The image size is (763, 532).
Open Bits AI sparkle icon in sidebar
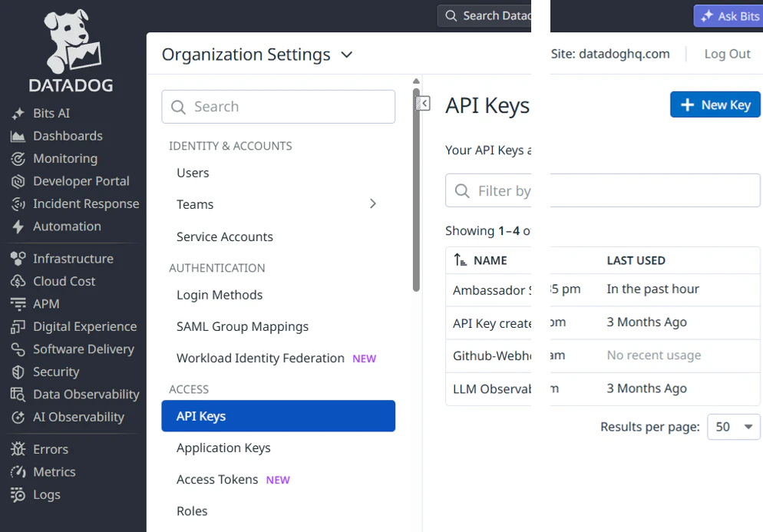(18, 114)
